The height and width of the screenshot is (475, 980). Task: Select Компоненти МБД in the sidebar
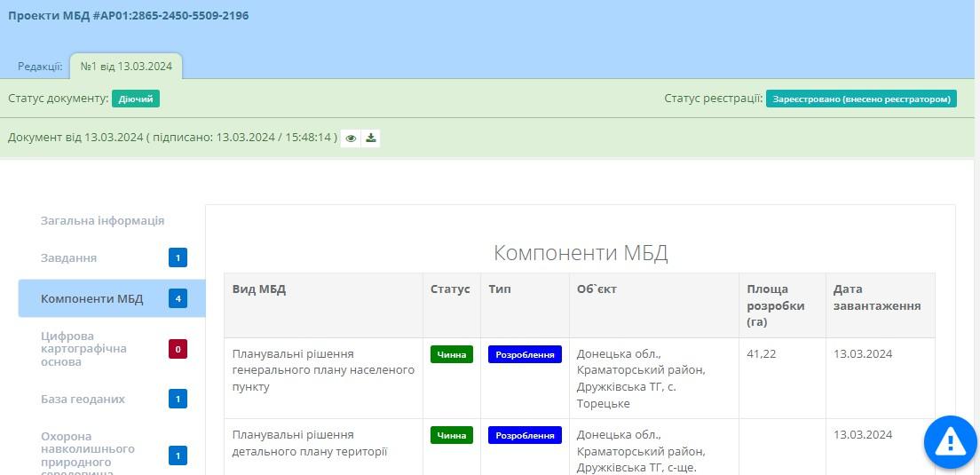[91, 298]
